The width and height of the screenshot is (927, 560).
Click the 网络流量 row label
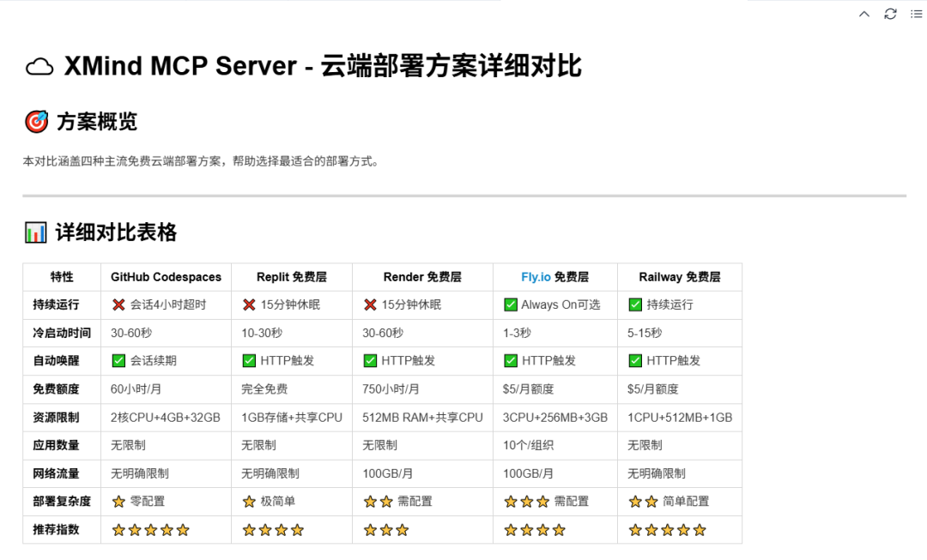click(x=56, y=473)
